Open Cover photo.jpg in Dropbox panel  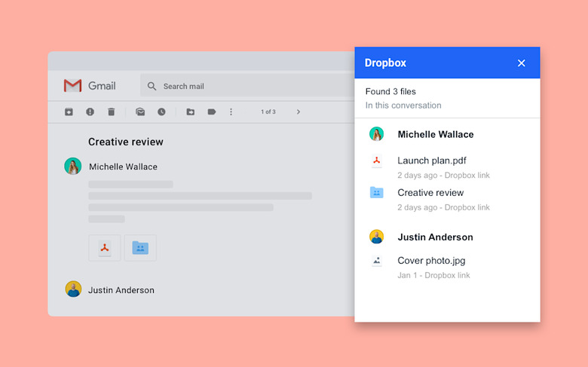click(431, 261)
